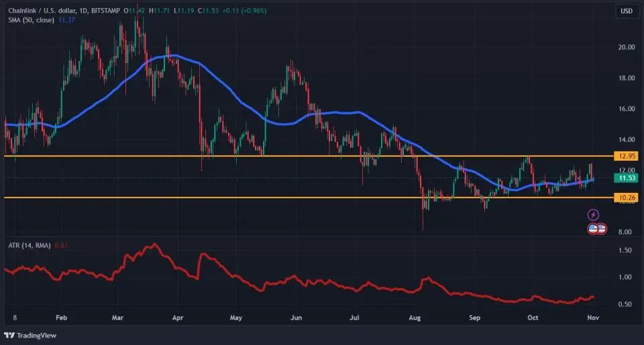Click the 20.00 level on the price scale

(627, 47)
